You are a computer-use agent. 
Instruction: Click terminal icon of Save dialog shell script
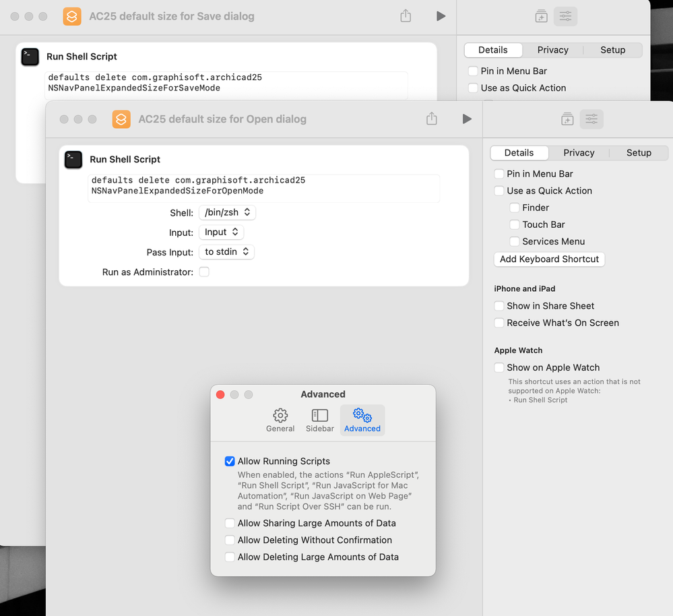(30, 57)
